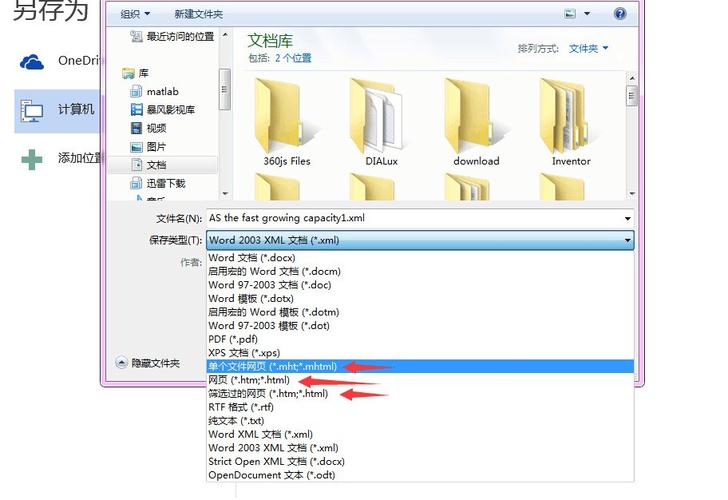Choose Word 97-2003 模板 (*.dot)
This screenshot has width=728, height=500.
[420, 325]
